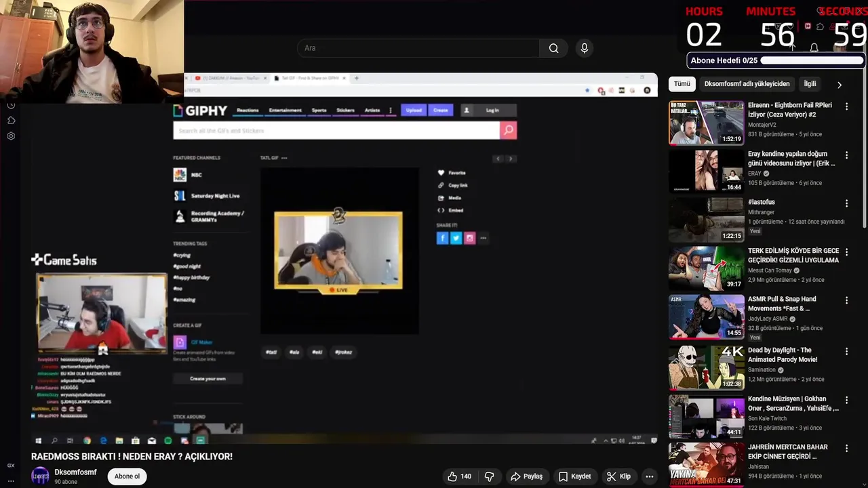This screenshot has width=868, height=488.
Task: Open title 'Kendine Müzisyen | Gokhan Oner'
Action: click(793, 404)
